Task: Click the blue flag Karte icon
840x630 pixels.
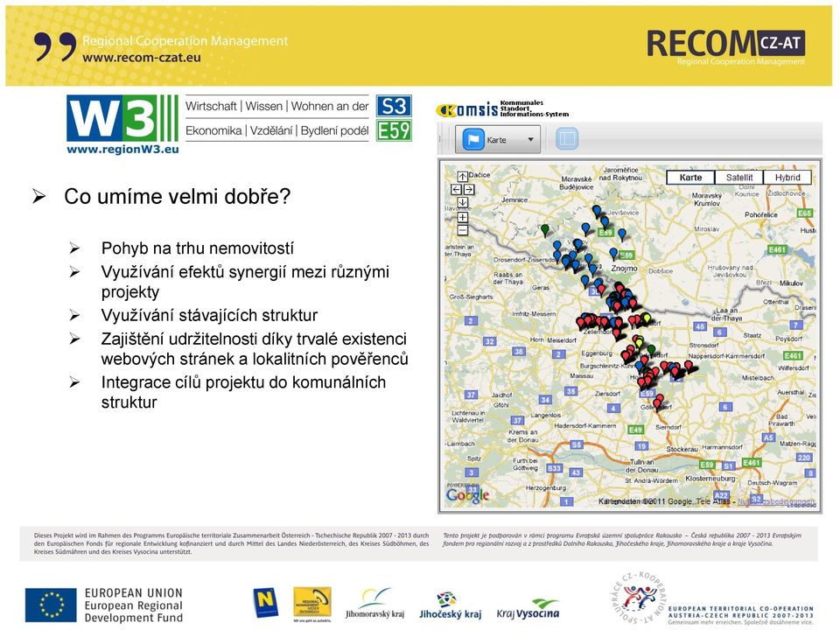Action: click(x=473, y=139)
